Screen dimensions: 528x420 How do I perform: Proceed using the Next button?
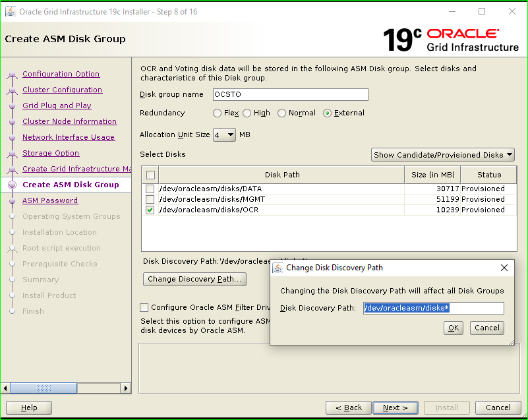[395, 407]
